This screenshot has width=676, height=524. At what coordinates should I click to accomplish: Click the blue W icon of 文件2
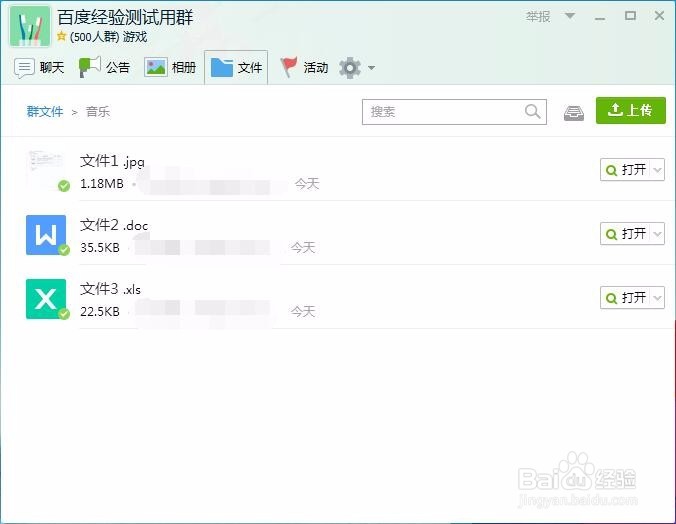[x=46, y=235]
